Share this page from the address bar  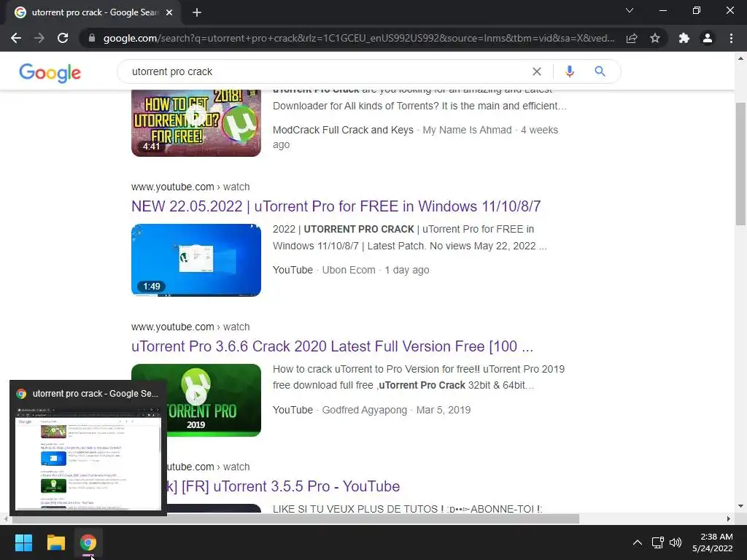click(x=632, y=38)
